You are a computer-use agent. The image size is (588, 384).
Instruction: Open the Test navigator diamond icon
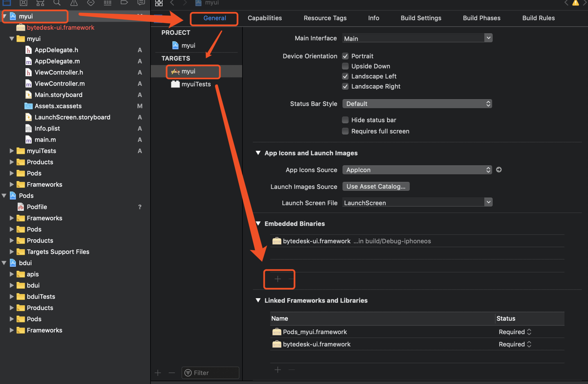click(91, 3)
